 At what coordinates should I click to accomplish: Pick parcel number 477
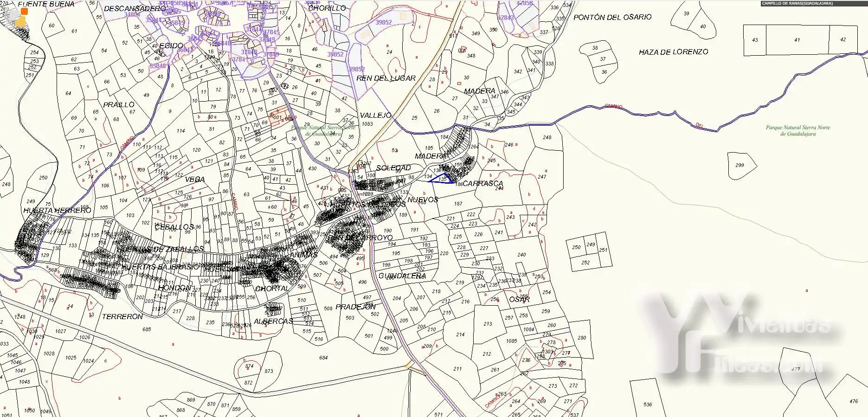pos(796,369)
